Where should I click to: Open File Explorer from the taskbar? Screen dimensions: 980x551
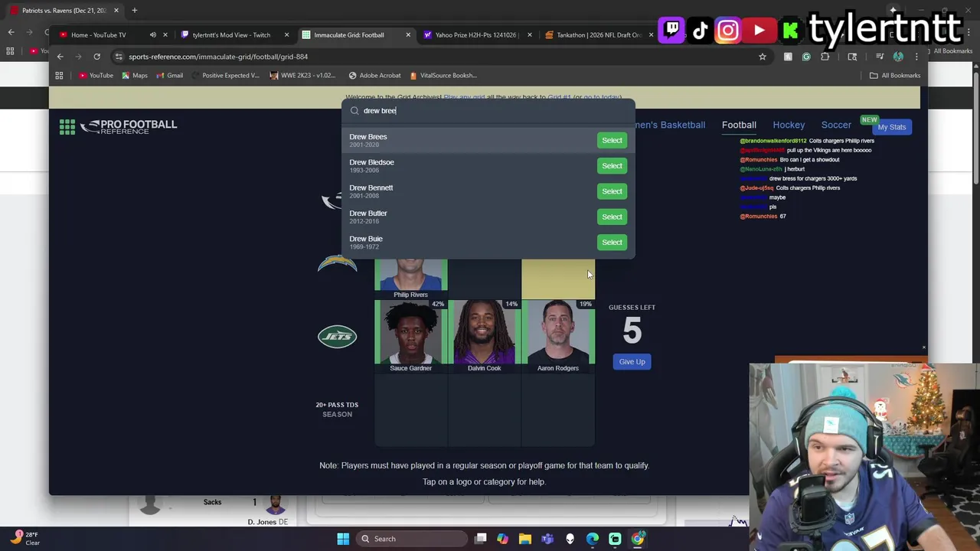[x=524, y=539]
